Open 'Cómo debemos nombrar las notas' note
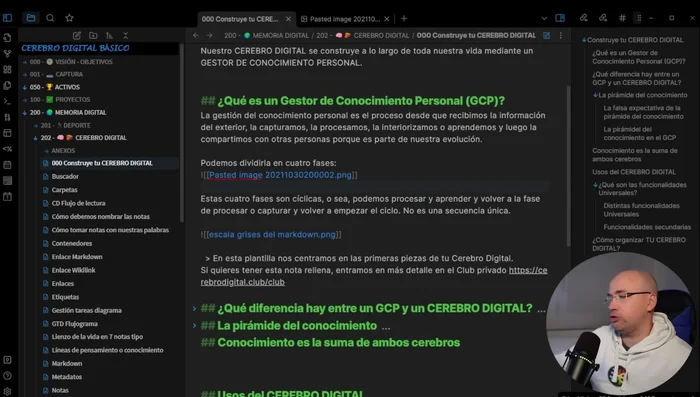 [100, 217]
